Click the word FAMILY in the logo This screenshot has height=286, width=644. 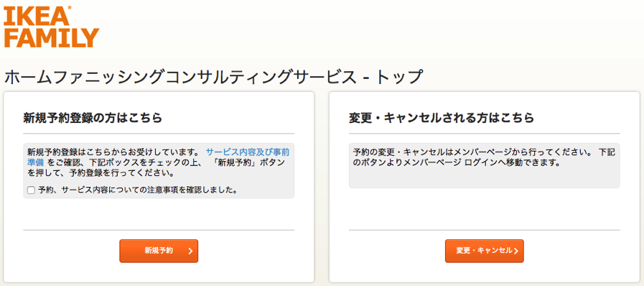coord(52,38)
